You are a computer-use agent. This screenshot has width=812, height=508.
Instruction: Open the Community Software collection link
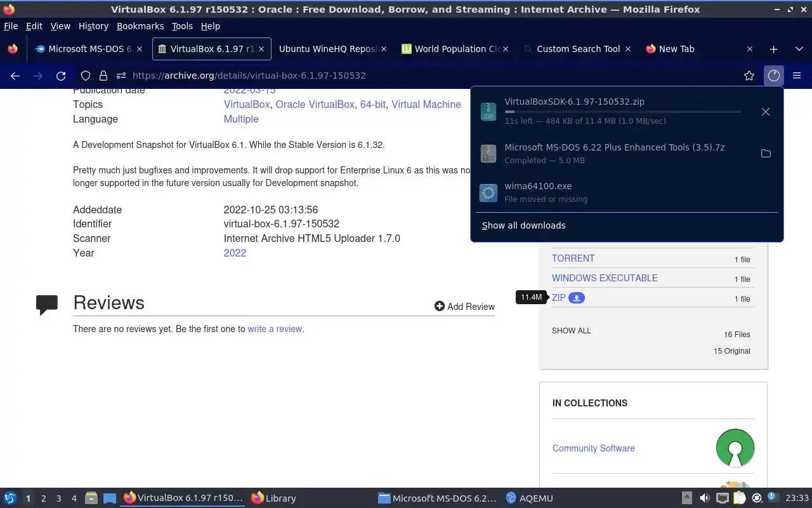593,448
